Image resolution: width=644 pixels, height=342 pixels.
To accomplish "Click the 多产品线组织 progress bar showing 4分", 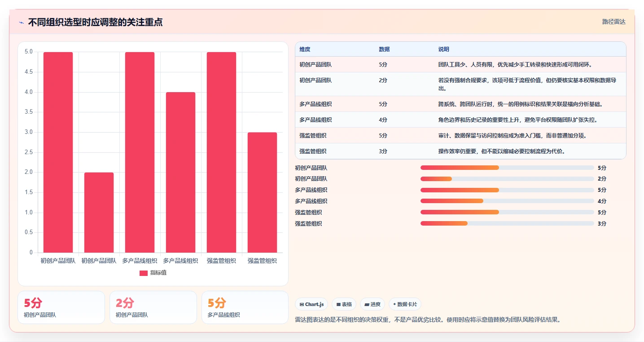I will (x=507, y=201).
